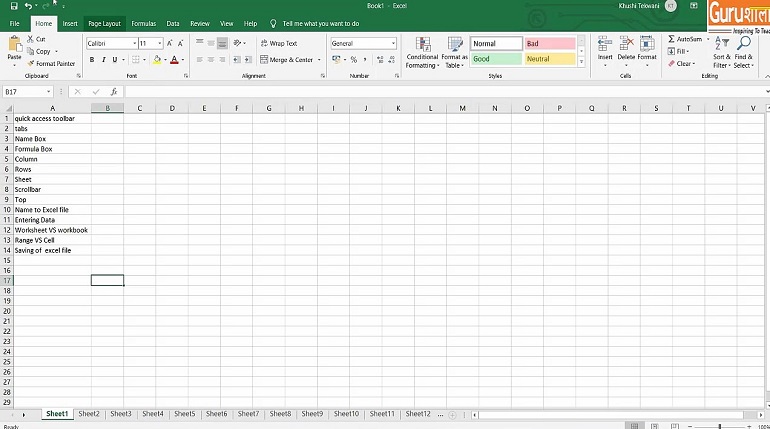770x429 pixels.
Task: Open the Sheet5 worksheet tab
Action: [185, 413]
